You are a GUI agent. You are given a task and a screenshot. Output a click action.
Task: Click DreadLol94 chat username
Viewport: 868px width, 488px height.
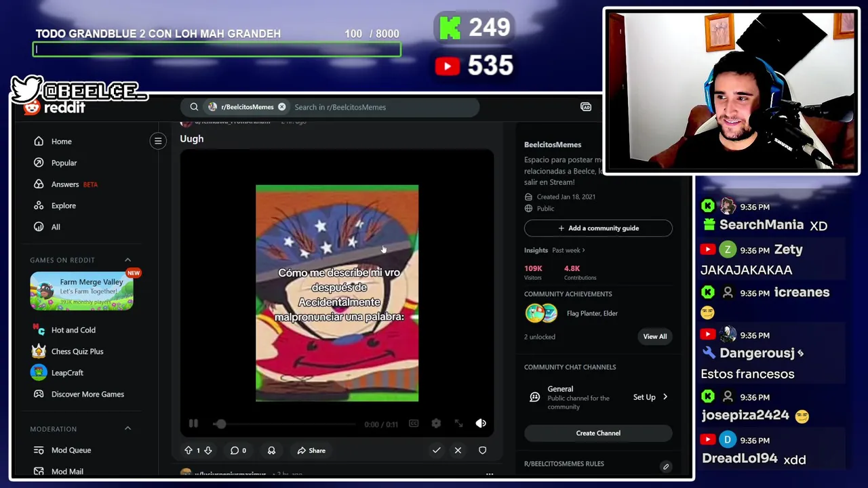(x=739, y=459)
